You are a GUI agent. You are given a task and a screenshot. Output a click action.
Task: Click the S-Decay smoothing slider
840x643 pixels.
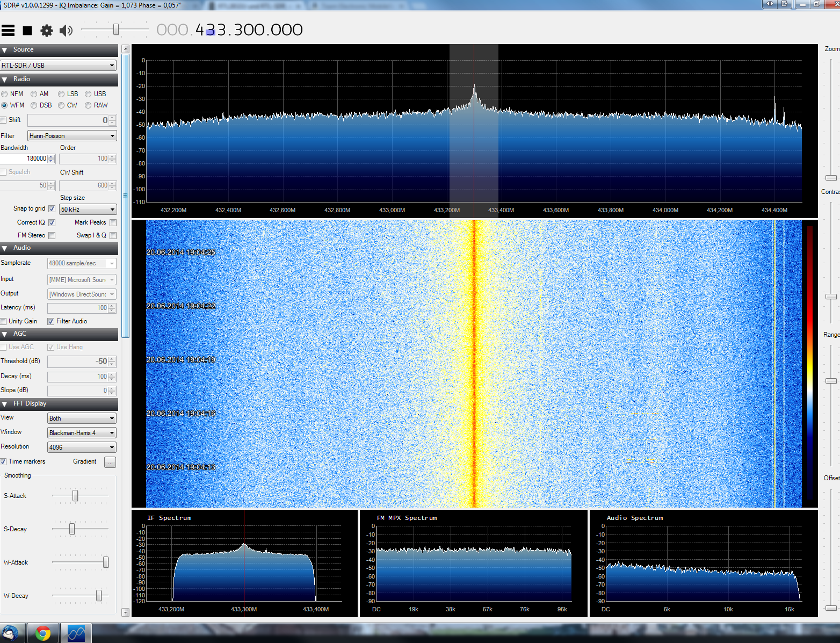pos(72,529)
